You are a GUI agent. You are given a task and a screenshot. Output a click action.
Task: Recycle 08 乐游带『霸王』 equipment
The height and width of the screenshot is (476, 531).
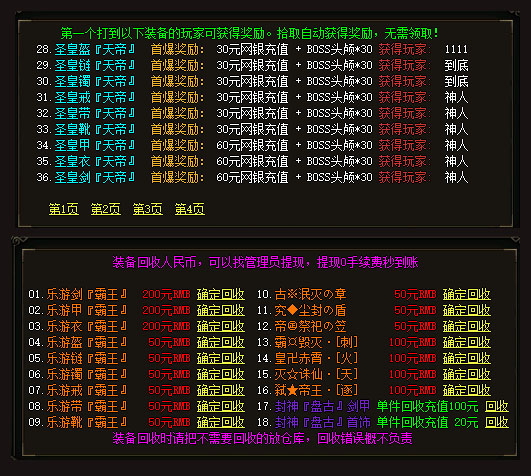[221, 406]
